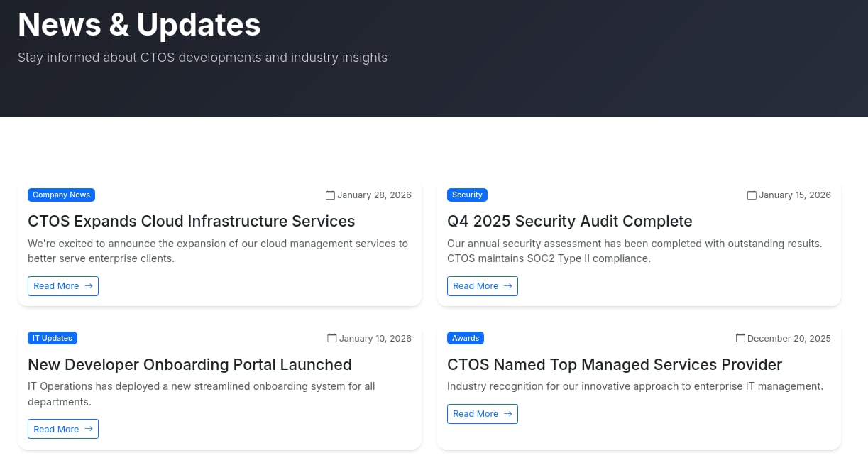
Task: Click headline CTOS Named Top Managed Services Provider
Action: point(615,365)
